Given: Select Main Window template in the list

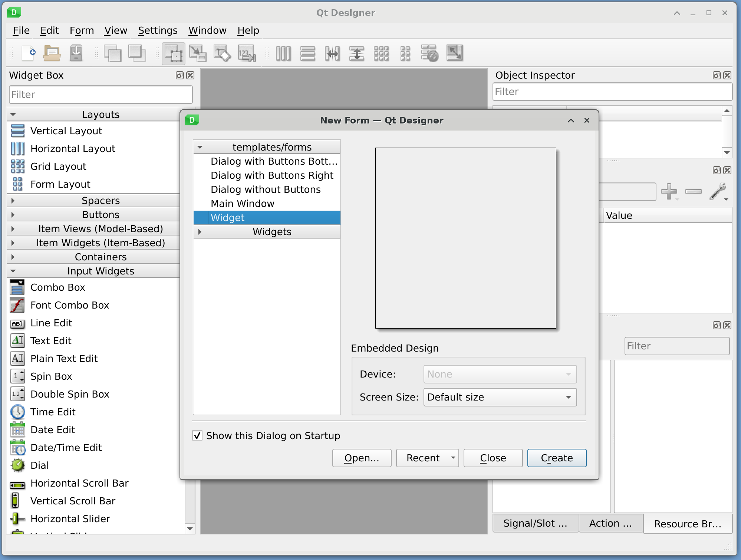Looking at the screenshot, I should click(x=243, y=204).
